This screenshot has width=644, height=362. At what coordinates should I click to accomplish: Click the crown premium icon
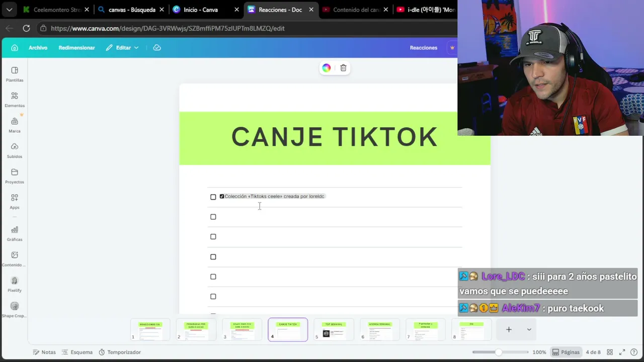click(452, 48)
